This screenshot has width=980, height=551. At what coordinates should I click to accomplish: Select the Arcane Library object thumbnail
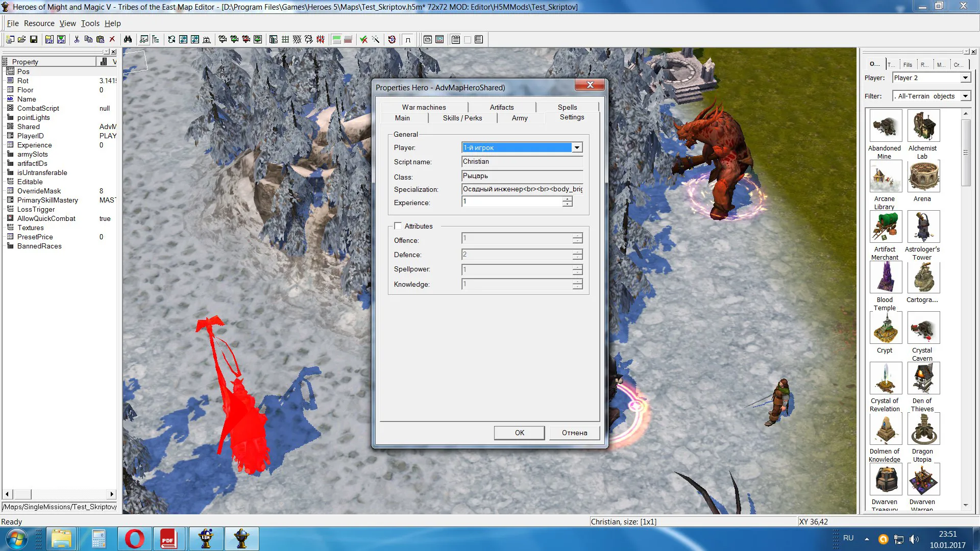[x=886, y=176]
